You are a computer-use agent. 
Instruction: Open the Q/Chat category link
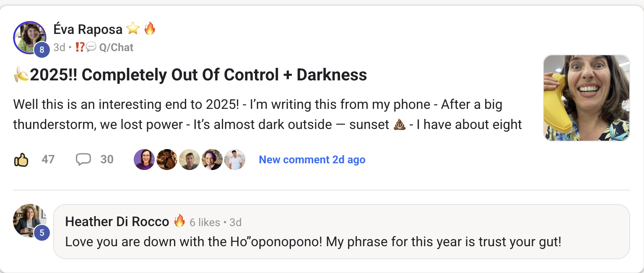tap(116, 47)
